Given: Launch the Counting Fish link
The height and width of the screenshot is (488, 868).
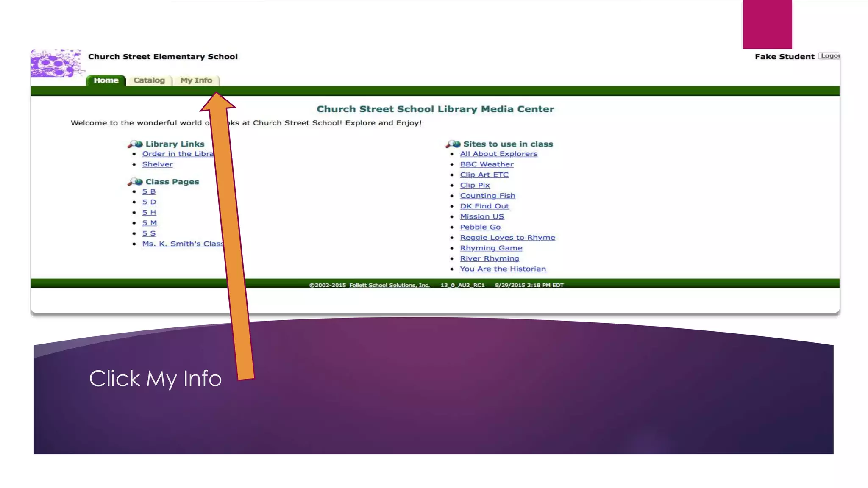Looking at the screenshot, I should [x=488, y=196].
